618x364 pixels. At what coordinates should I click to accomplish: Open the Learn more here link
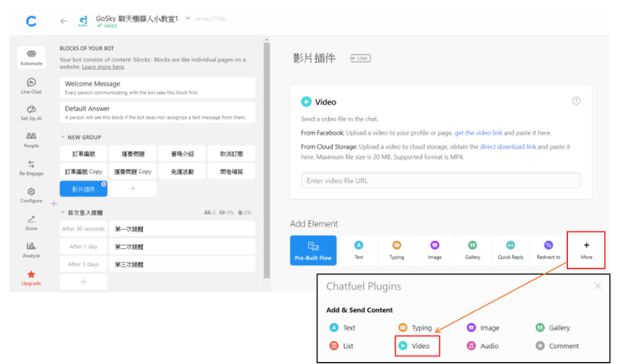pyautogui.click(x=102, y=67)
